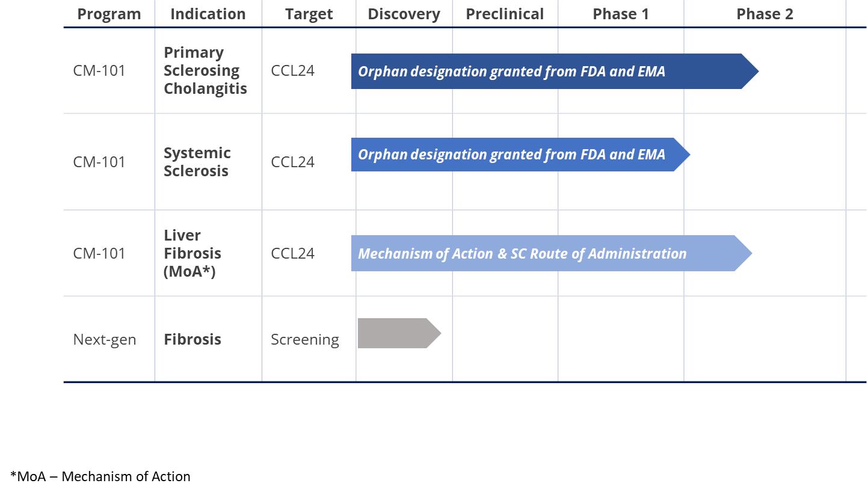868x495 pixels.
Task: Select the Discovery stage header
Action: tap(404, 14)
